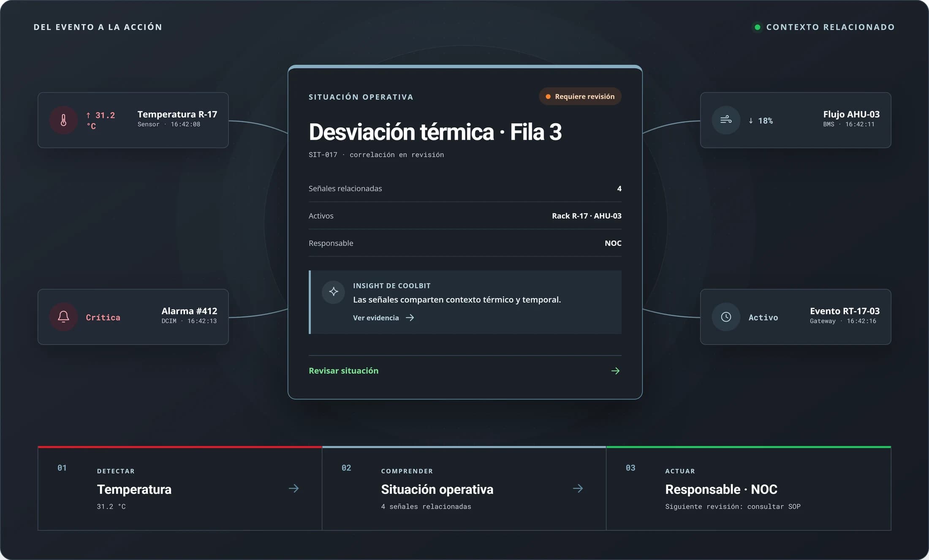Click the arrow in the Detectar step

click(294, 489)
